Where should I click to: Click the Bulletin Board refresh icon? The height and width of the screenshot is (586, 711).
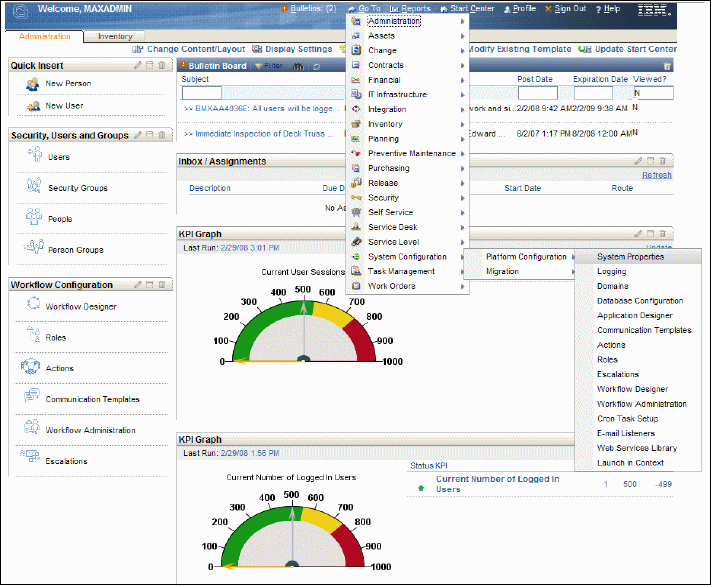[x=317, y=66]
